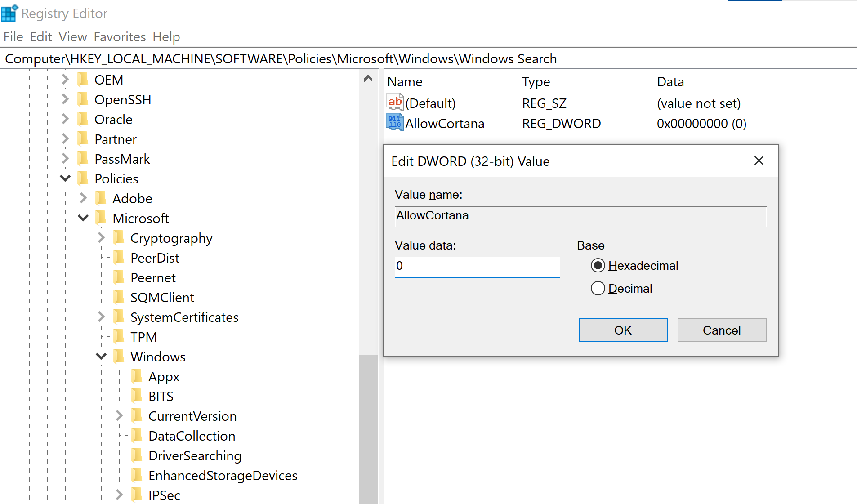Select the DataCollection folder icon
Image resolution: width=857 pixels, height=504 pixels.
tap(137, 436)
